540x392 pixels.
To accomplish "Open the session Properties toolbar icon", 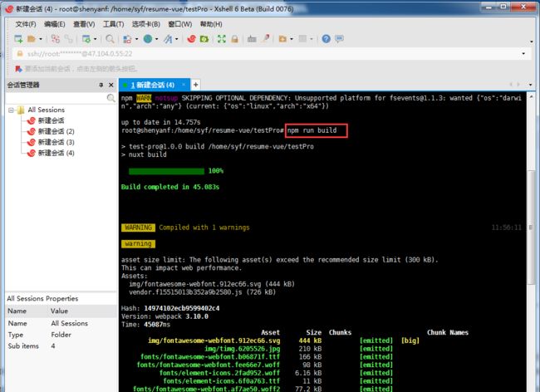I will 86,39.
